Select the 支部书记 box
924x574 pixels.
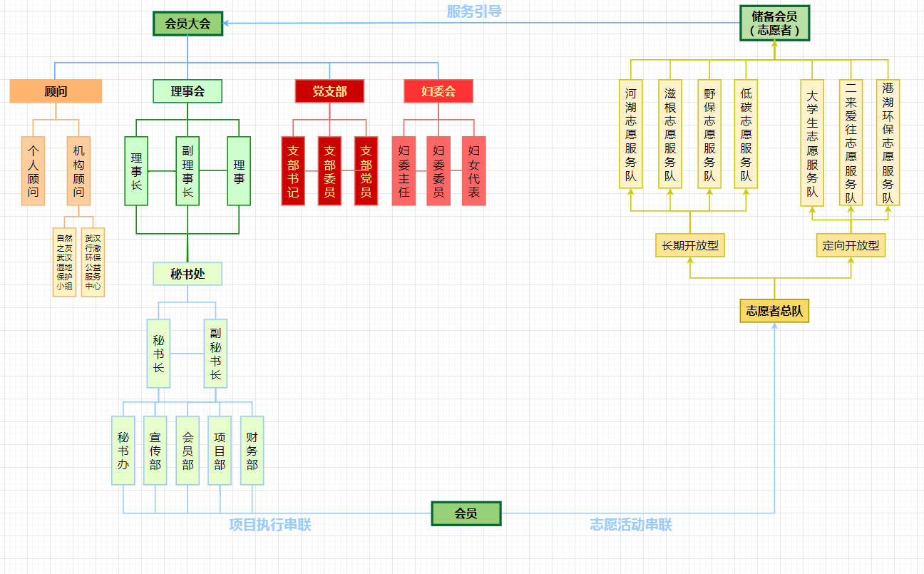(293, 171)
